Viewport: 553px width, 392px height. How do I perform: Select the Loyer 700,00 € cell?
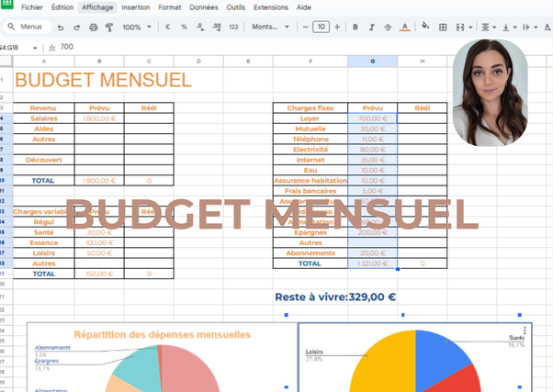(x=372, y=118)
